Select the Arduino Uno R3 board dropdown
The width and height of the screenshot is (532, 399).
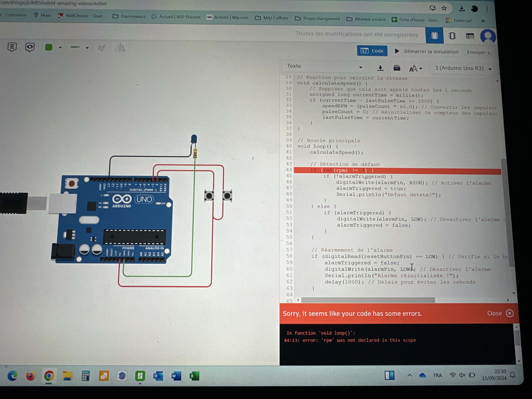pos(463,68)
